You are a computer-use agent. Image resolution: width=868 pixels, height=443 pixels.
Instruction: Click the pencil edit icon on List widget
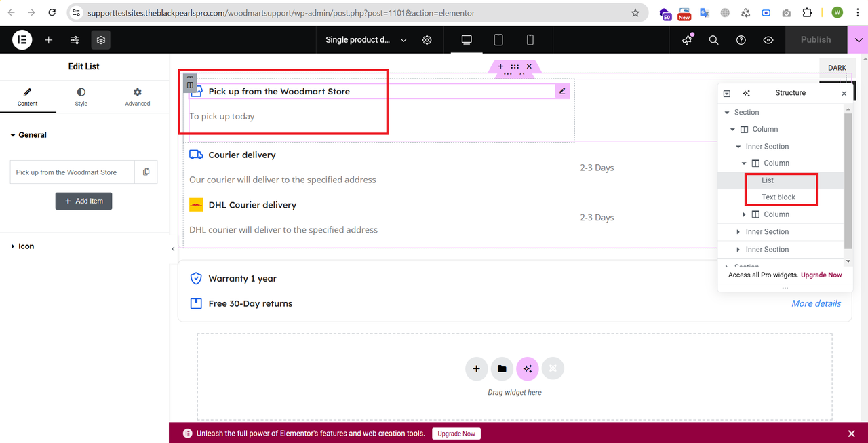pos(562,91)
